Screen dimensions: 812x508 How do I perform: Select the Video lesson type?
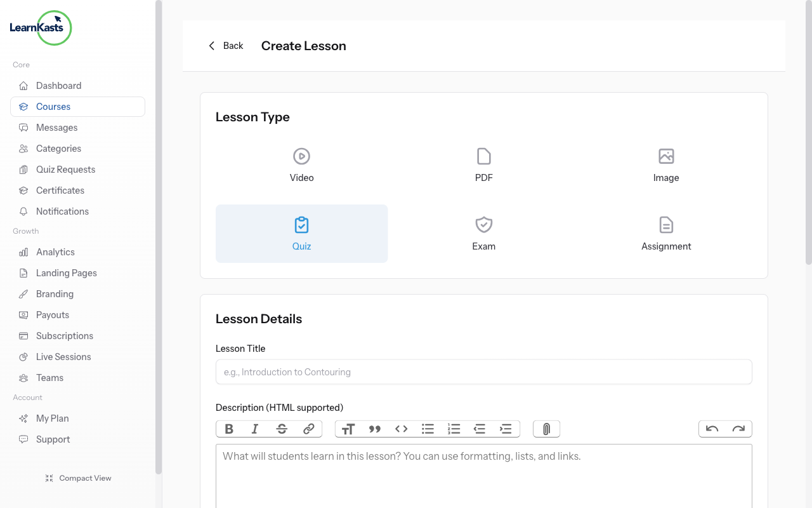(x=301, y=165)
